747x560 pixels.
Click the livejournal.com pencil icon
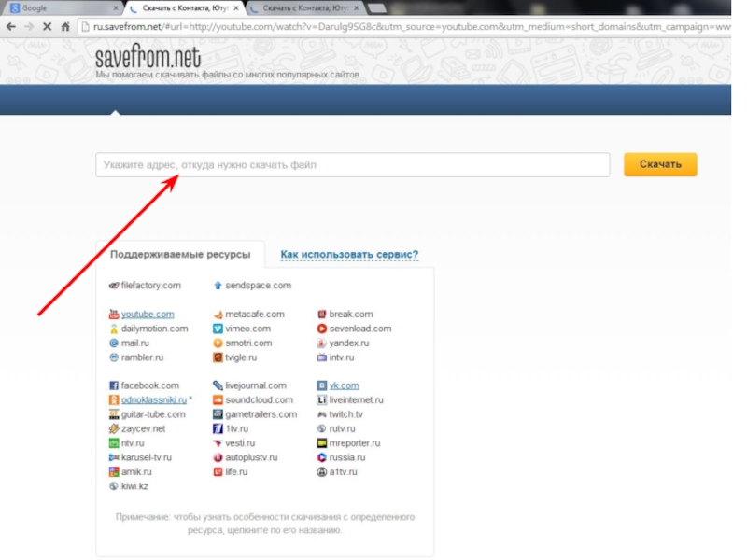pos(218,385)
